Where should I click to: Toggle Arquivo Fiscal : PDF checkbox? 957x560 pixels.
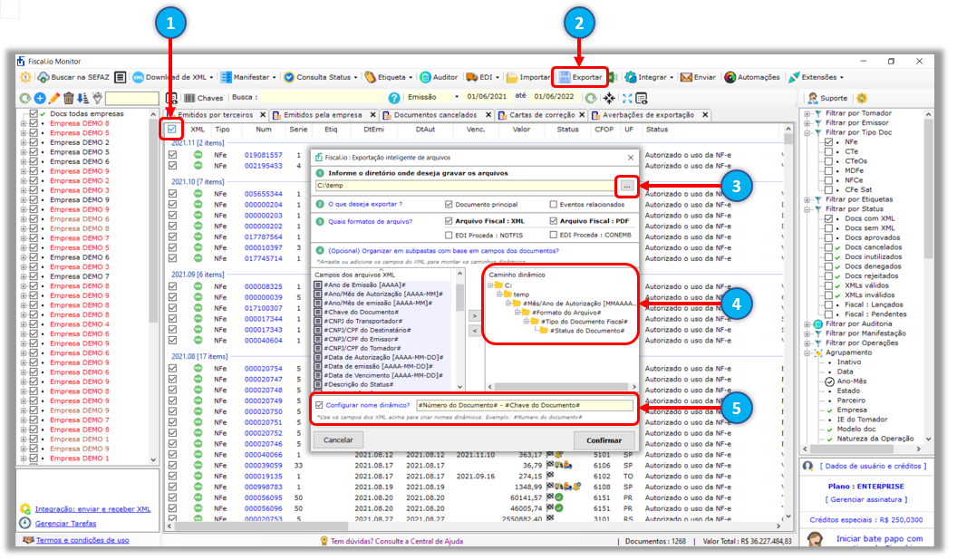pos(554,221)
